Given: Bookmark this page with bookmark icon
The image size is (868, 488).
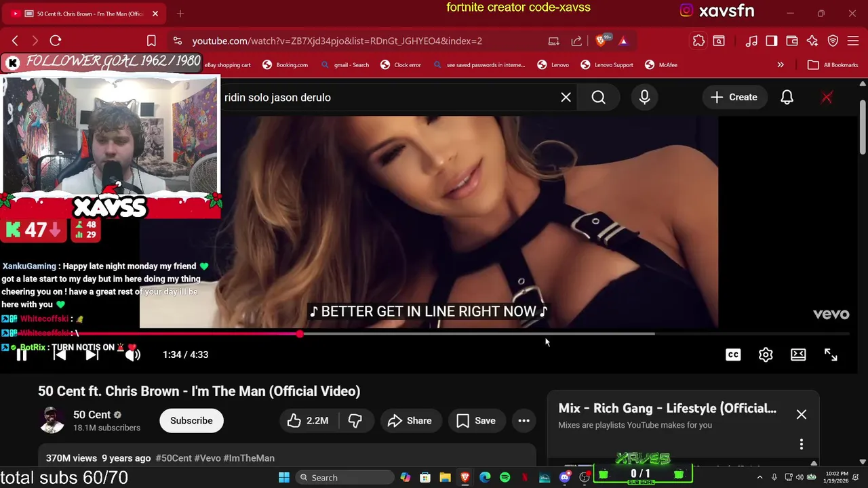Looking at the screenshot, I should click(151, 41).
